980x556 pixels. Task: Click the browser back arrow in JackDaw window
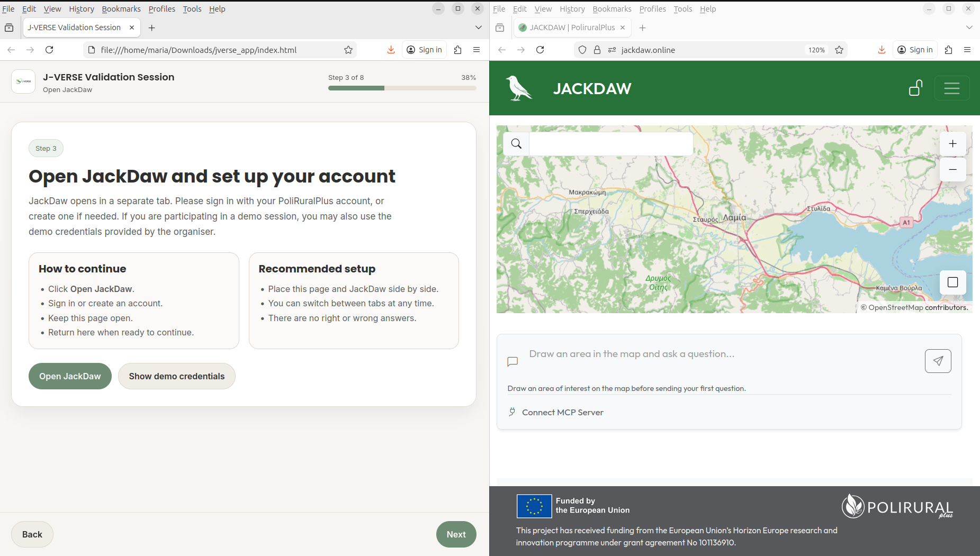(x=502, y=50)
